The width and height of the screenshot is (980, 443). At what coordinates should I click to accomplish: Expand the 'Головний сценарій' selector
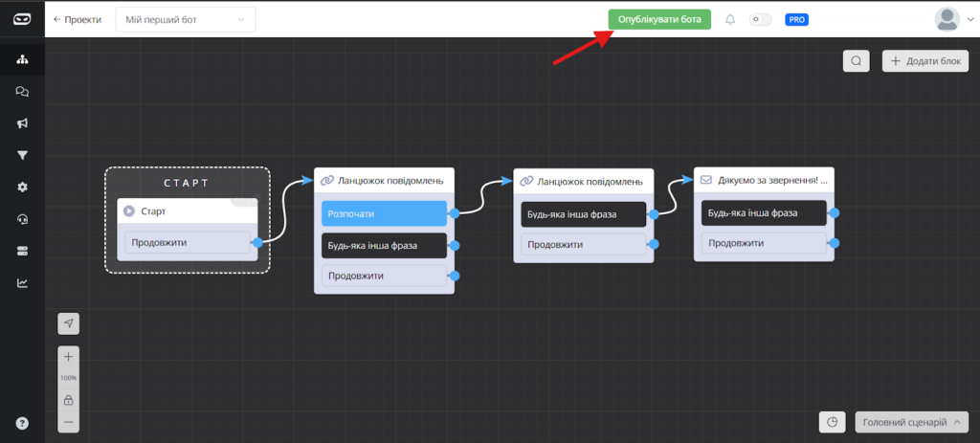coord(911,422)
